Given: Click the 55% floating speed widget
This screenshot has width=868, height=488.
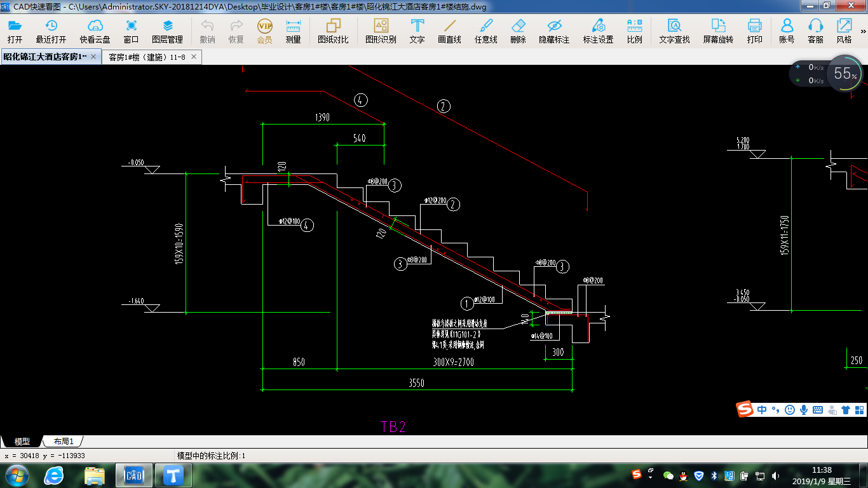Looking at the screenshot, I should (x=845, y=74).
